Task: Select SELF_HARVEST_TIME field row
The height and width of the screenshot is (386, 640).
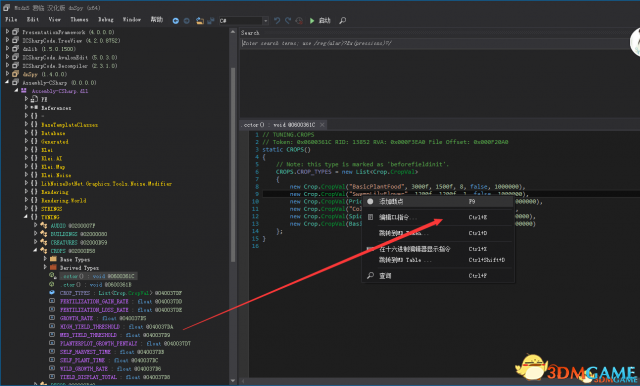Action: [x=112, y=352]
